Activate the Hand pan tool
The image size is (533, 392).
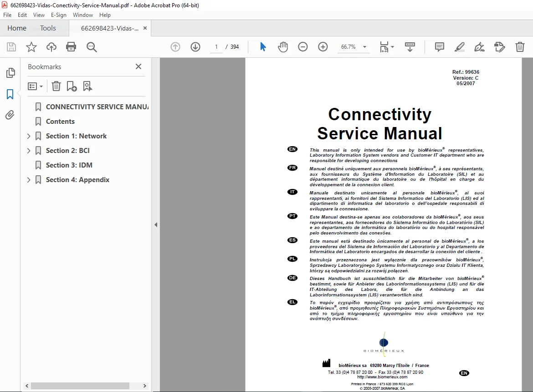coord(282,47)
